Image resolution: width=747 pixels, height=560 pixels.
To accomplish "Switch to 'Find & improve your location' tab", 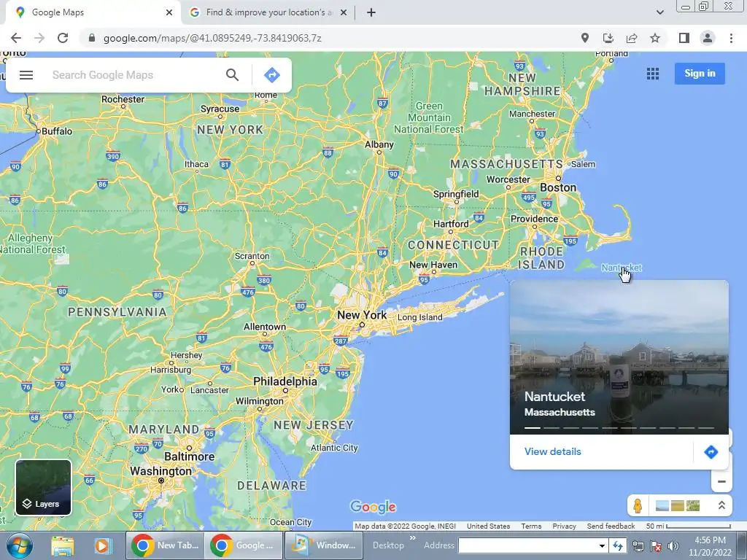I will 268,12.
